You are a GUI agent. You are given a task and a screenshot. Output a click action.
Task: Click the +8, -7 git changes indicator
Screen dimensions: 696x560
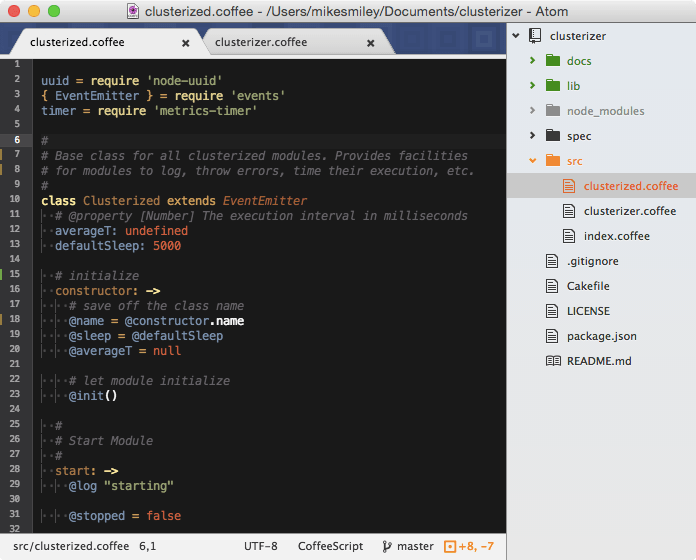[x=476, y=546]
